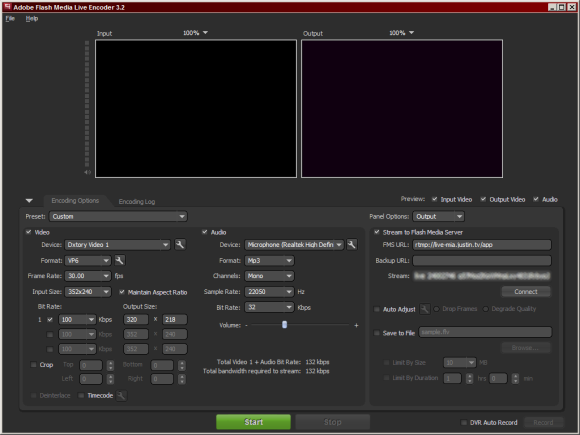Open the video Format VP6 dropdown
This screenshot has width=580, height=435.
88,260
